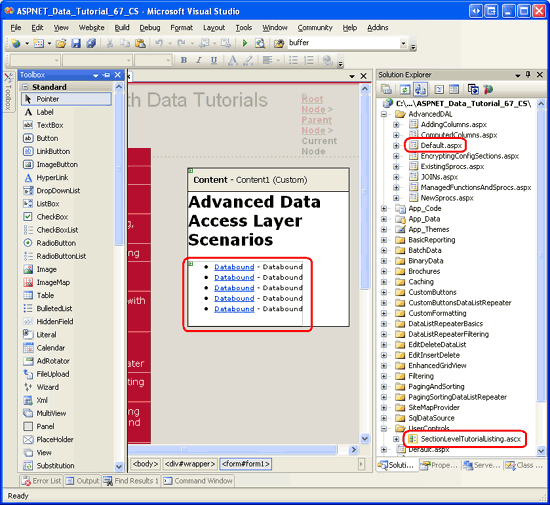Select SectionLevelTutorialListing.ascx in Solution Explorer
Viewport: 550px width, 505px height.
pyautogui.click(x=471, y=439)
